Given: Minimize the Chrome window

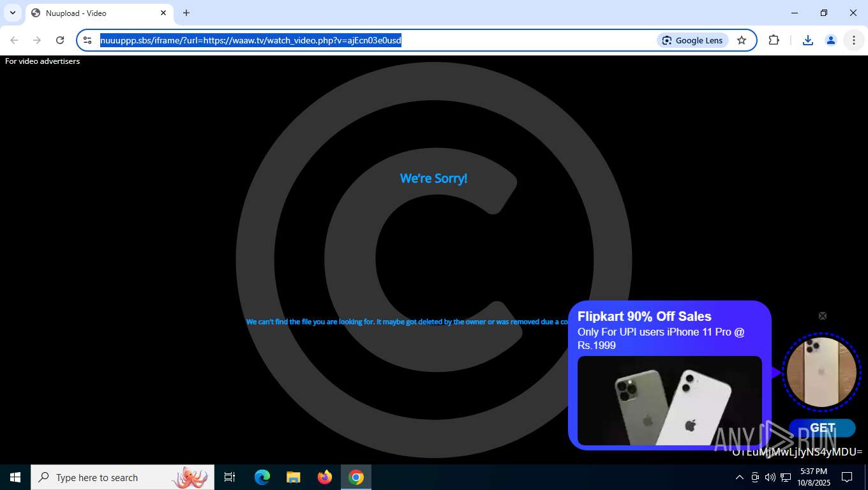Looking at the screenshot, I should pos(795,13).
